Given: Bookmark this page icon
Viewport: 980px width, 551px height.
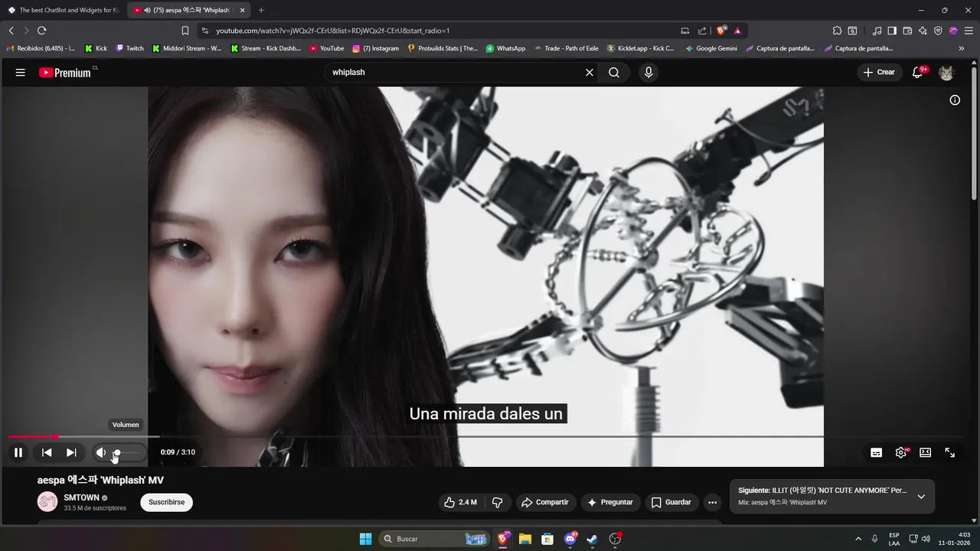Looking at the screenshot, I should point(185,31).
